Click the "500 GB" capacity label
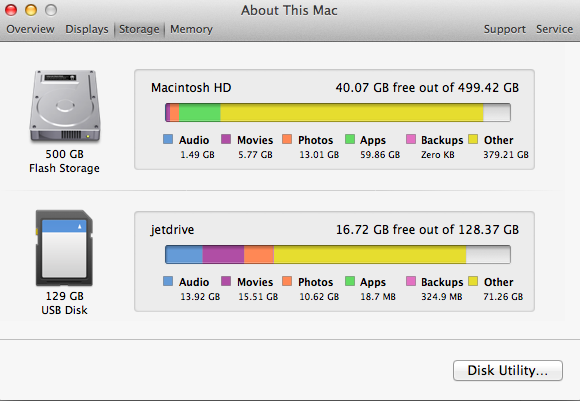Image resolution: width=580 pixels, height=401 pixels. coord(65,154)
